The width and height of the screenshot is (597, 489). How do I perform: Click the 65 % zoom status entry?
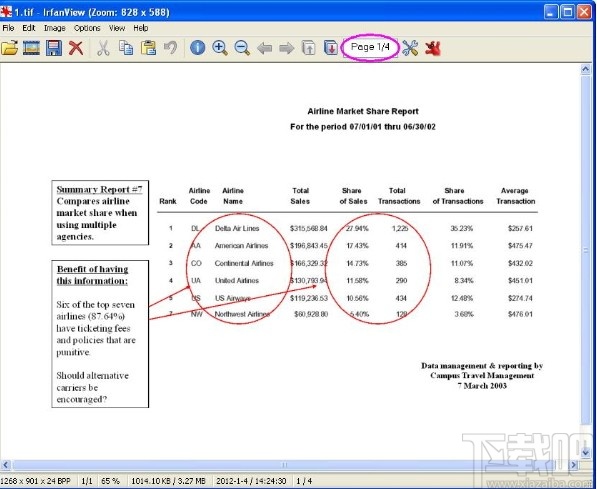pos(110,481)
